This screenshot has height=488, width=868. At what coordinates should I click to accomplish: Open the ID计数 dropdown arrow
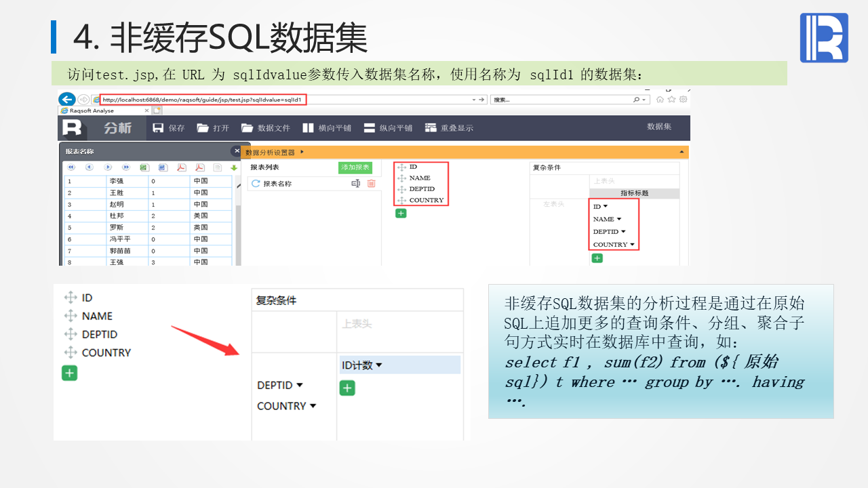(x=379, y=365)
